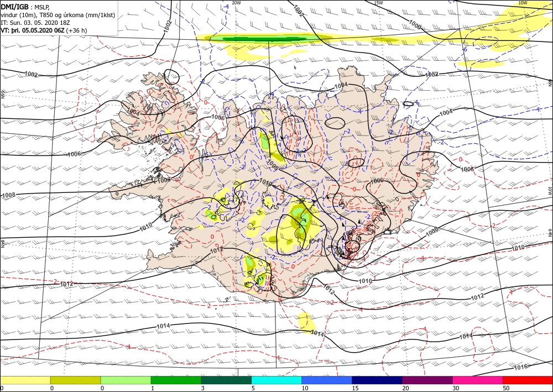Click the navy legend swatch above 15
The height and width of the screenshot is (392, 553).
point(377,380)
